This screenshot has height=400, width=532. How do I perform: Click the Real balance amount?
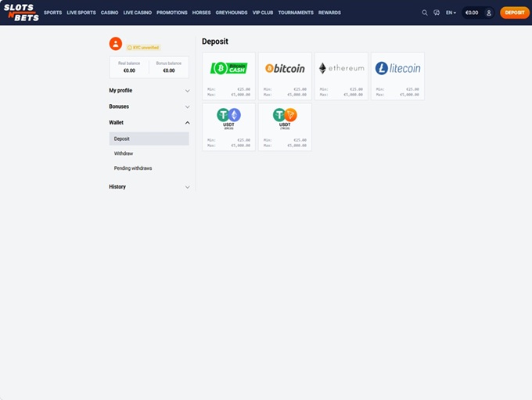[x=129, y=70]
